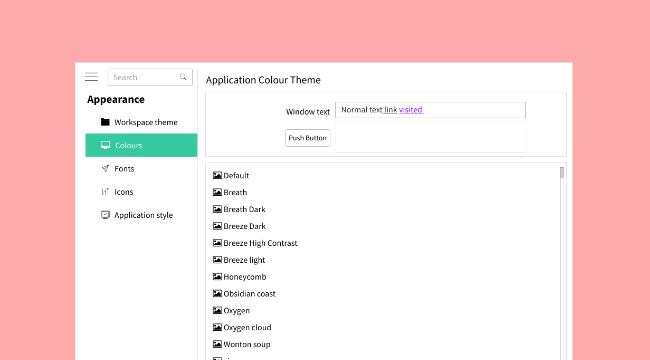The image size is (650, 360).
Task: Focus the Search input field
Action: pyautogui.click(x=150, y=77)
